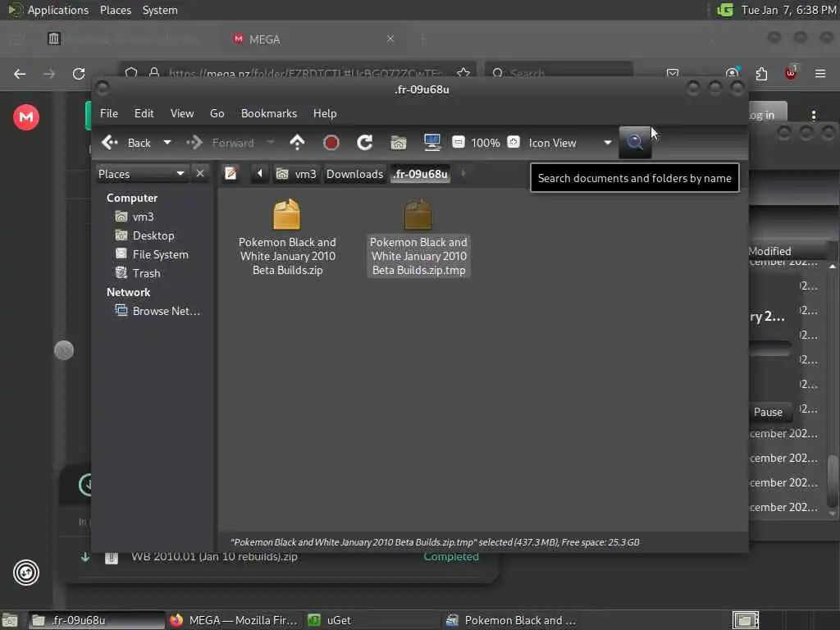Open the Icon View mode dropdown
This screenshot has width=840, height=630.
point(569,143)
